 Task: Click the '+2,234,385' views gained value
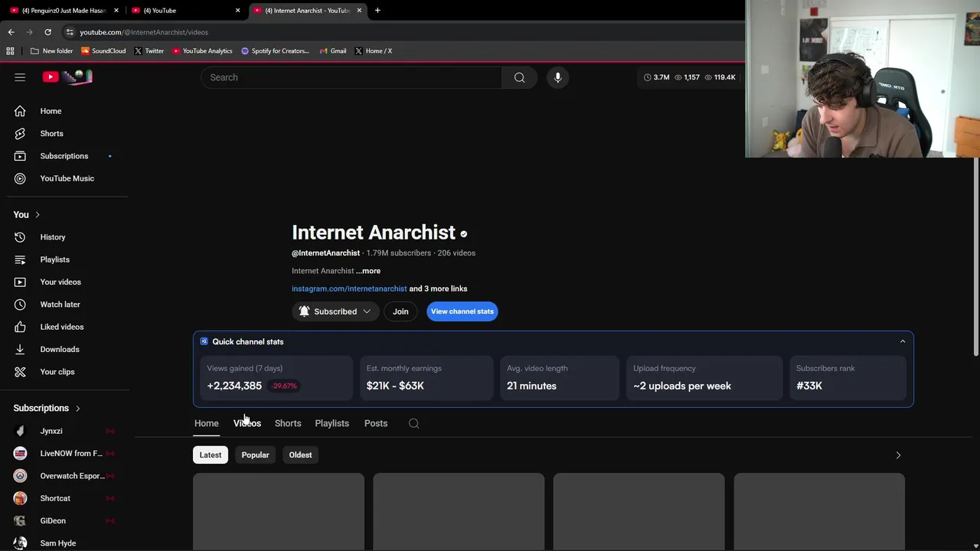pos(234,386)
